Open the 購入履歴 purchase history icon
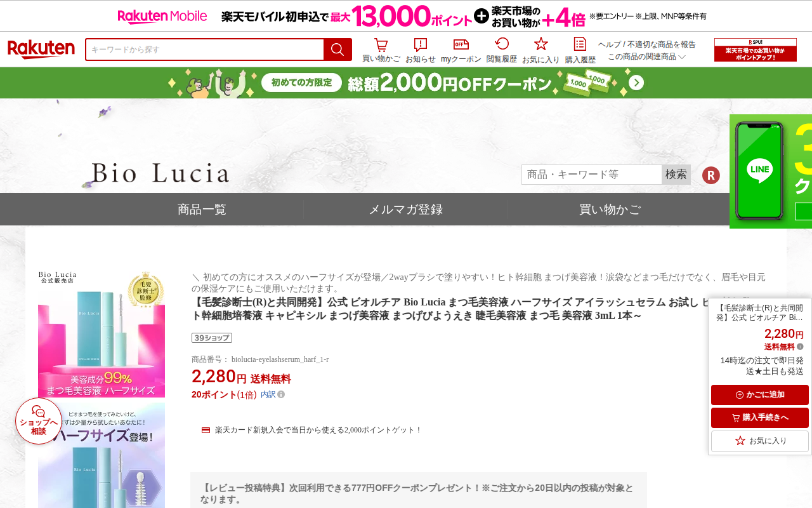812x508 pixels. (x=580, y=50)
